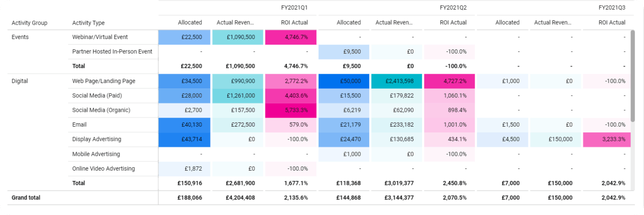Click the Allocated header under FY2021Q1

190,23
